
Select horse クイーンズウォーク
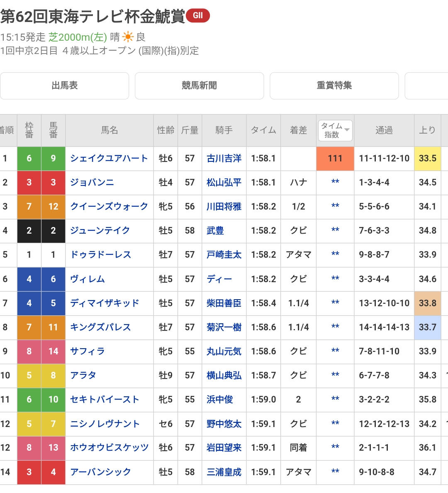(x=109, y=207)
